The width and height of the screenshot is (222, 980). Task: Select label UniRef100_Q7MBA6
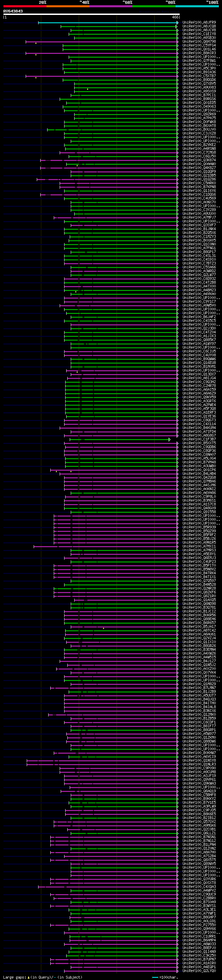(x=199, y=481)
